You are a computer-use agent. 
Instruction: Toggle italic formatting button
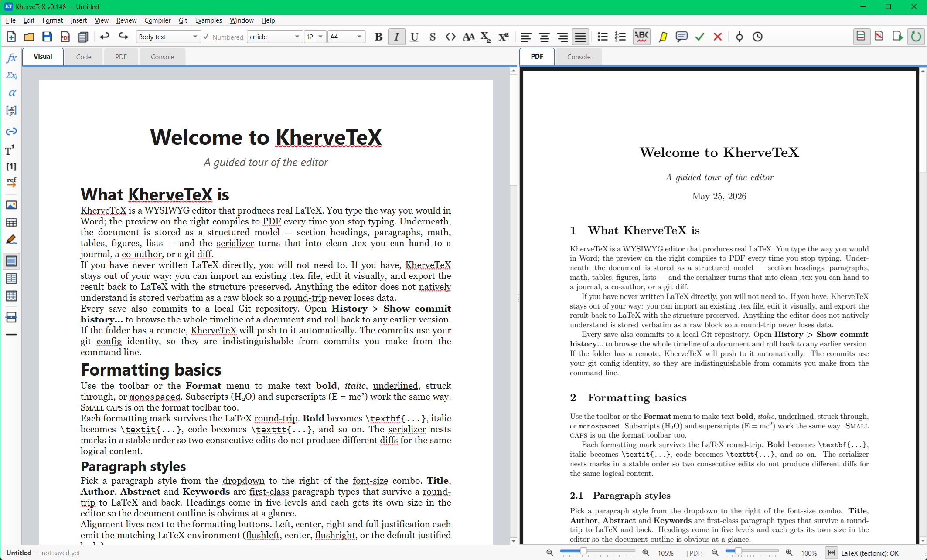point(396,37)
